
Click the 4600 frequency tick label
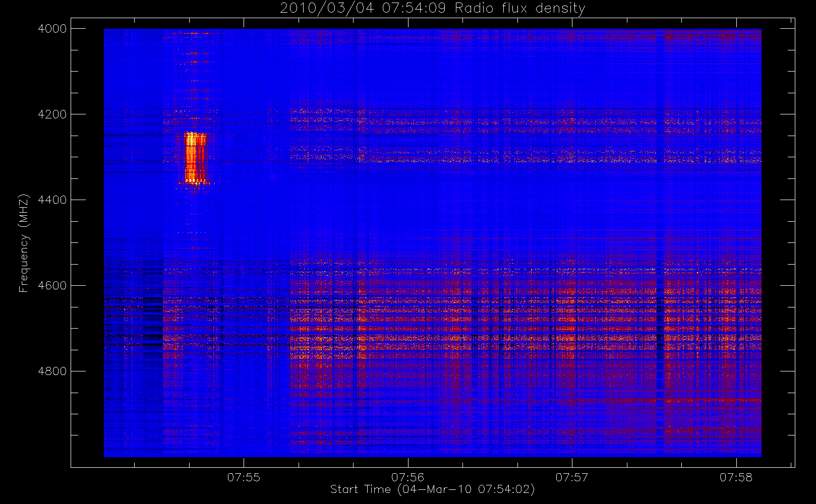pos(52,286)
